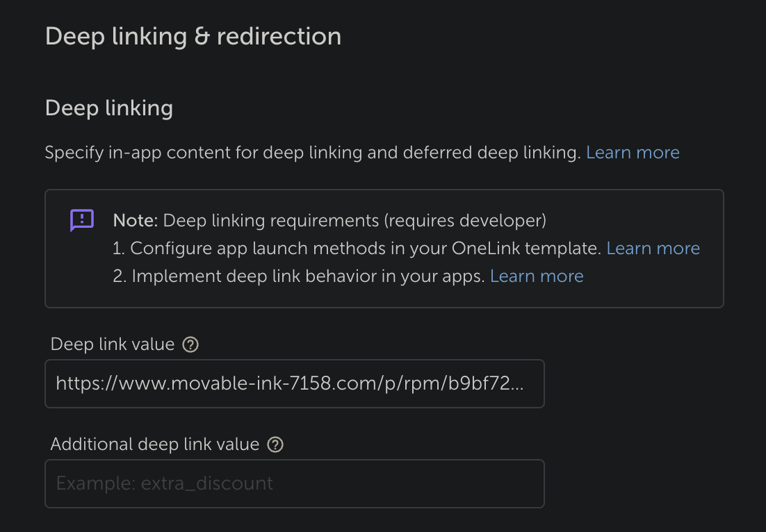Focus the Deep link value URL field
The width and height of the screenshot is (766, 532).
pyautogui.click(x=294, y=383)
